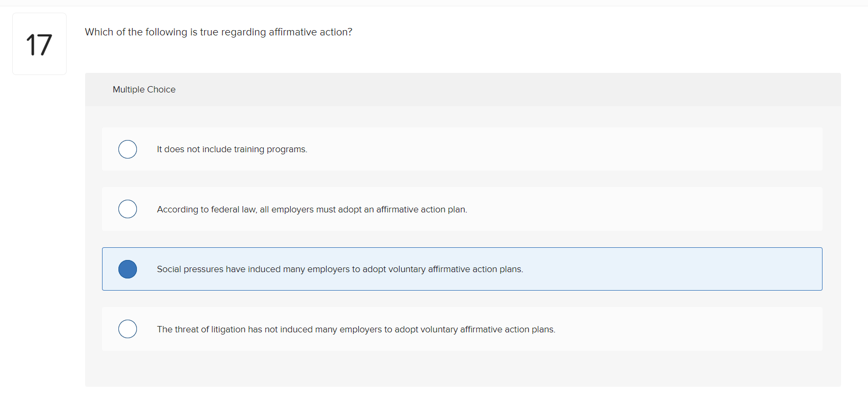Click the first answer option row
The height and width of the screenshot is (400, 868).
(x=423, y=149)
